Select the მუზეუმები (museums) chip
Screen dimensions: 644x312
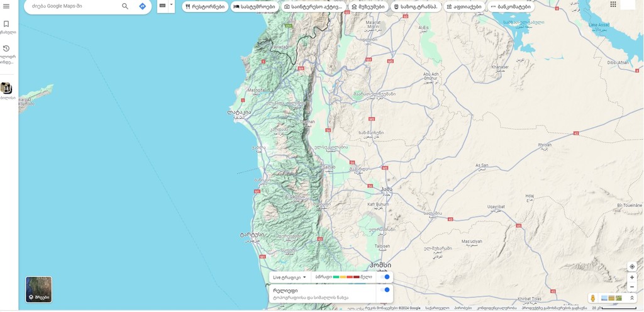[x=369, y=6]
